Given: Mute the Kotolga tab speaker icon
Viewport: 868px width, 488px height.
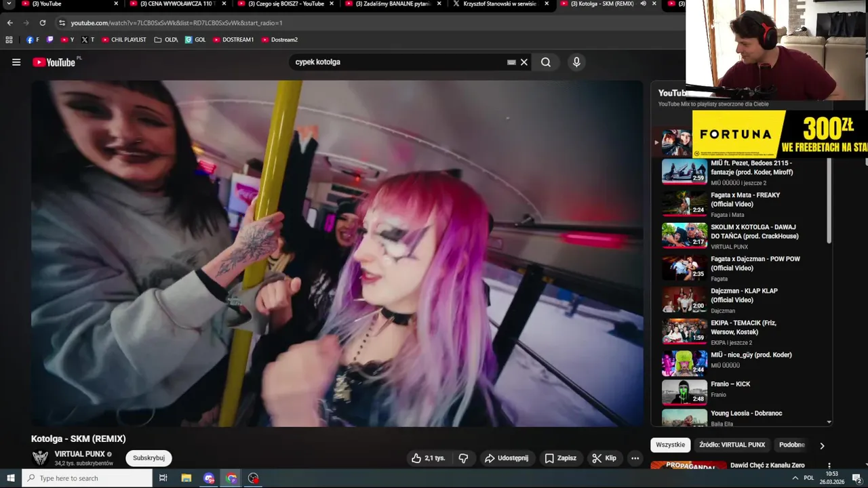Looking at the screenshot, I should click(643, 4).
